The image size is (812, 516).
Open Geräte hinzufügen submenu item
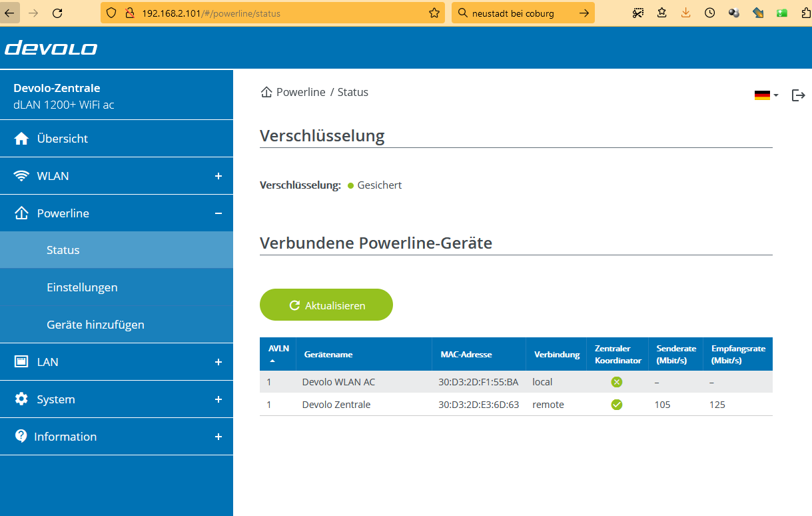(117, 325)
